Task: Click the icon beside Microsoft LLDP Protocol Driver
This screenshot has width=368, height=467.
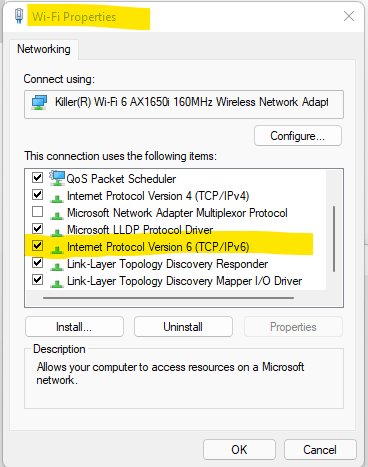Action: click(57, 233)
